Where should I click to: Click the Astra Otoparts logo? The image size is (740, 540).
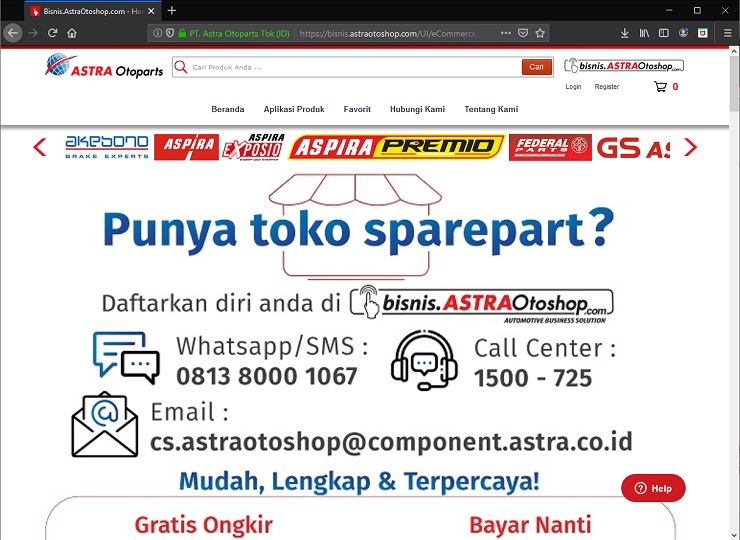[104, 65]
